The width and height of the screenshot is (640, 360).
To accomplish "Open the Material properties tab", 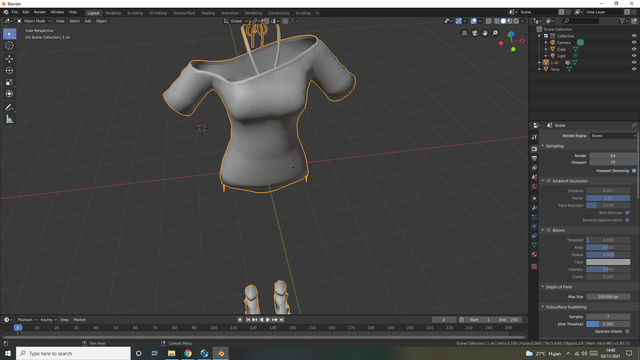I will [534, 255].
